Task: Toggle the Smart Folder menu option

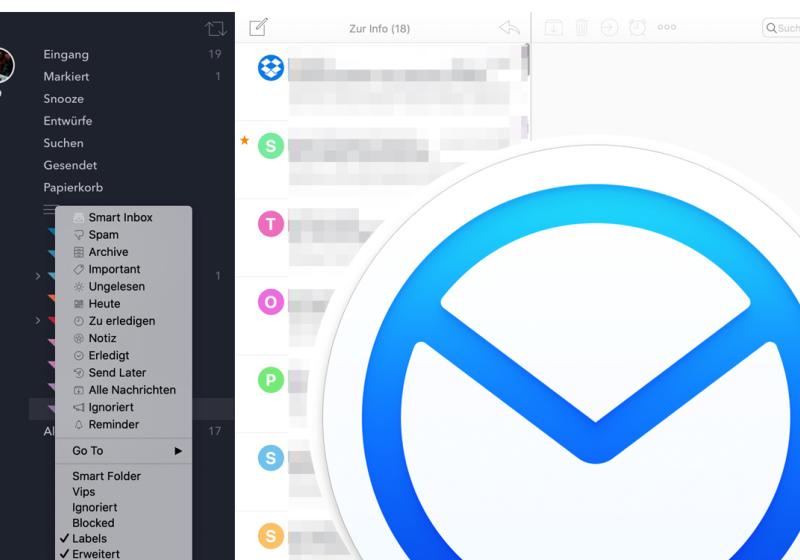Action: coord(106,476)
